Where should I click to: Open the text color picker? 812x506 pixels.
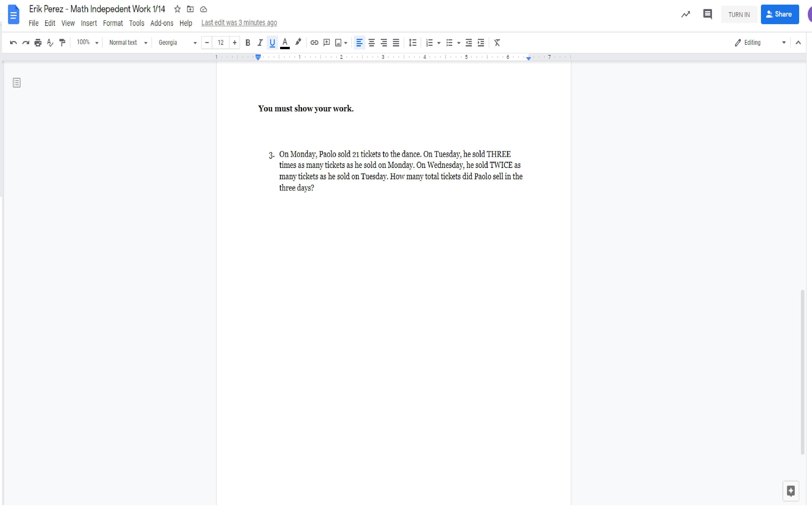[x=285, y=42]
